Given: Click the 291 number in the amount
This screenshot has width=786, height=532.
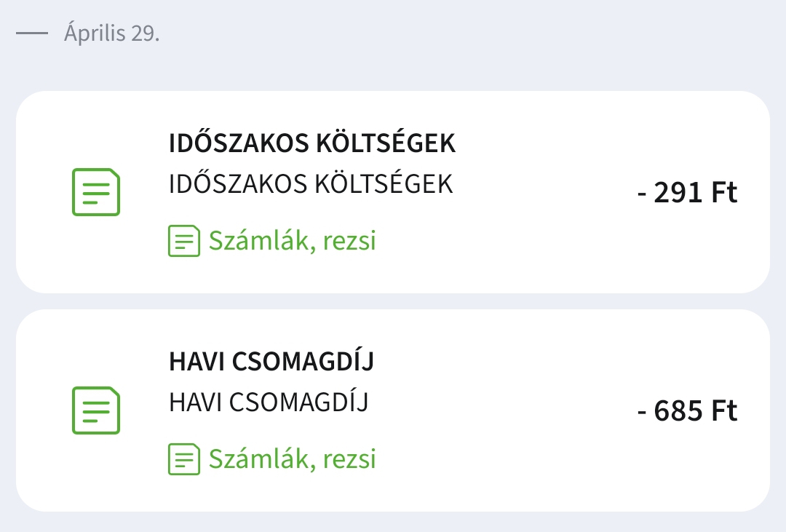Looking at the screenshot, I should click(678, 194).
